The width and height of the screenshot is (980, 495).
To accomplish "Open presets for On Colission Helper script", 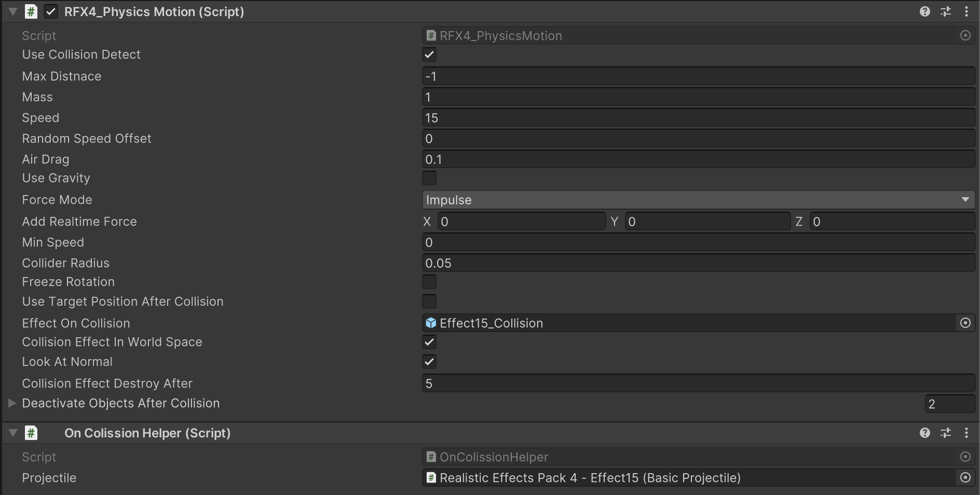I will (x=945, y=433).
